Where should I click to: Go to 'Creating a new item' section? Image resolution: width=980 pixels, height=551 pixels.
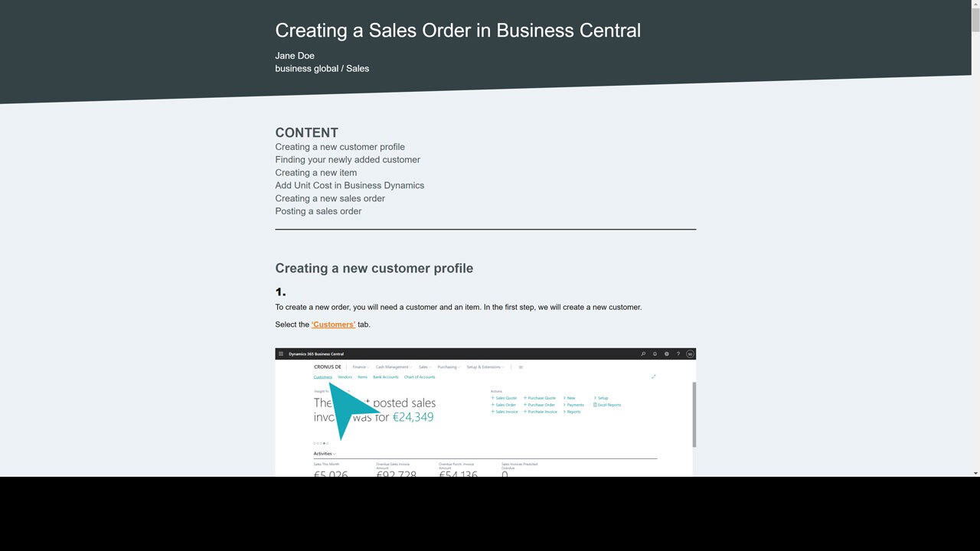(x=315, y=173)
